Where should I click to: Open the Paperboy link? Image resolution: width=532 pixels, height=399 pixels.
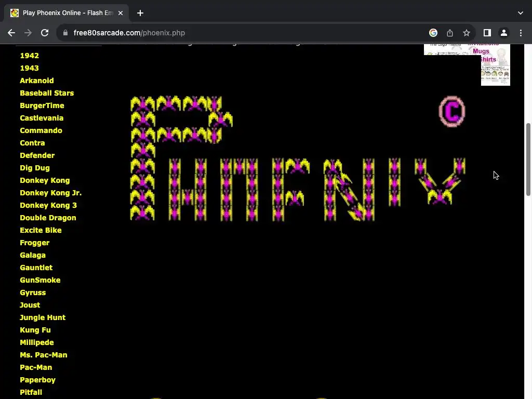[37, 380]
